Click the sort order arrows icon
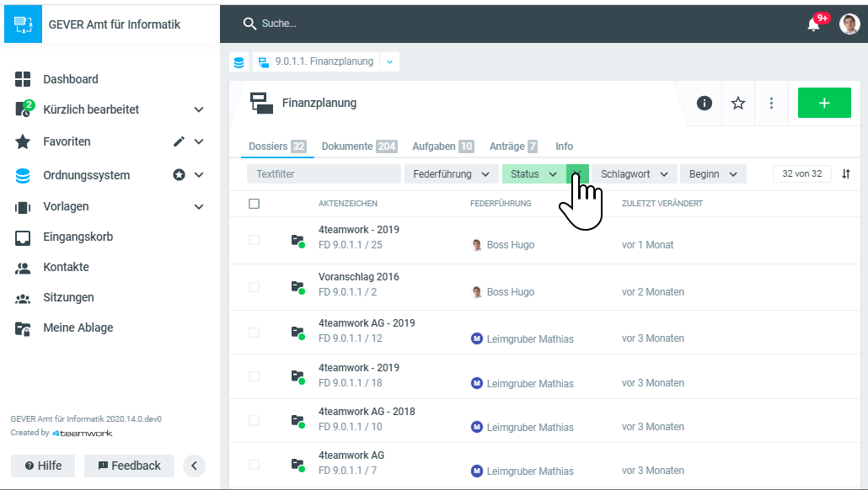868x490 pixels. click(846, 174)
